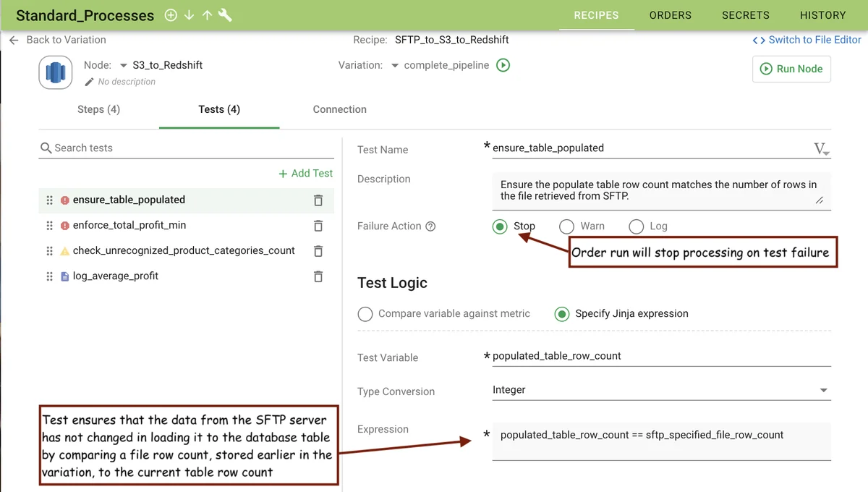Click the Failure Action help icon
The width and height of the screenshot is (868, 492).
(x=431, y=226)
